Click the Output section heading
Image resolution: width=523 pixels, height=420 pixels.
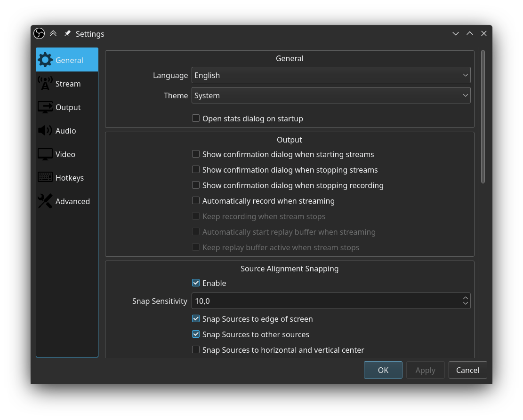pyautogui.click(x=290, y=140)
